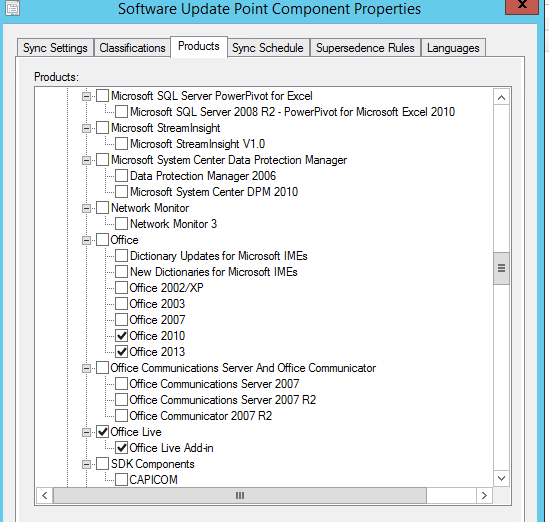
Task: Select the Products tab
Action: (x=199, y=46)
